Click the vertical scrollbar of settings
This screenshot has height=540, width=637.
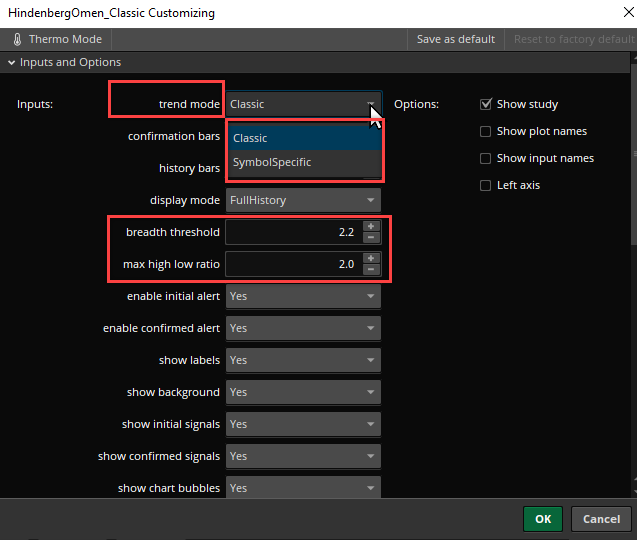[x=634, y=154]
